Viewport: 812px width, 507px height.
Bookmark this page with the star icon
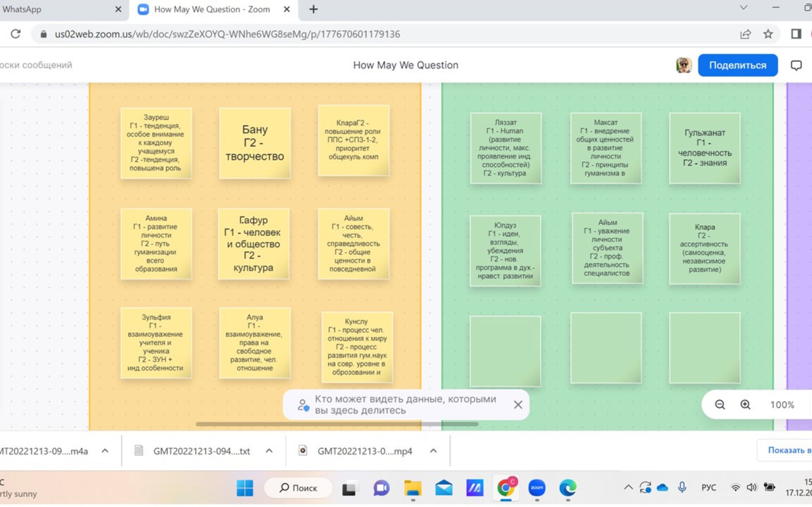pos(768,34)
